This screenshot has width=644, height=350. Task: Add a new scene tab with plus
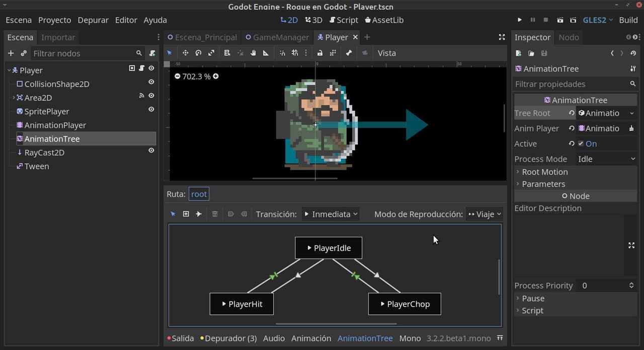tap(367, 37)
